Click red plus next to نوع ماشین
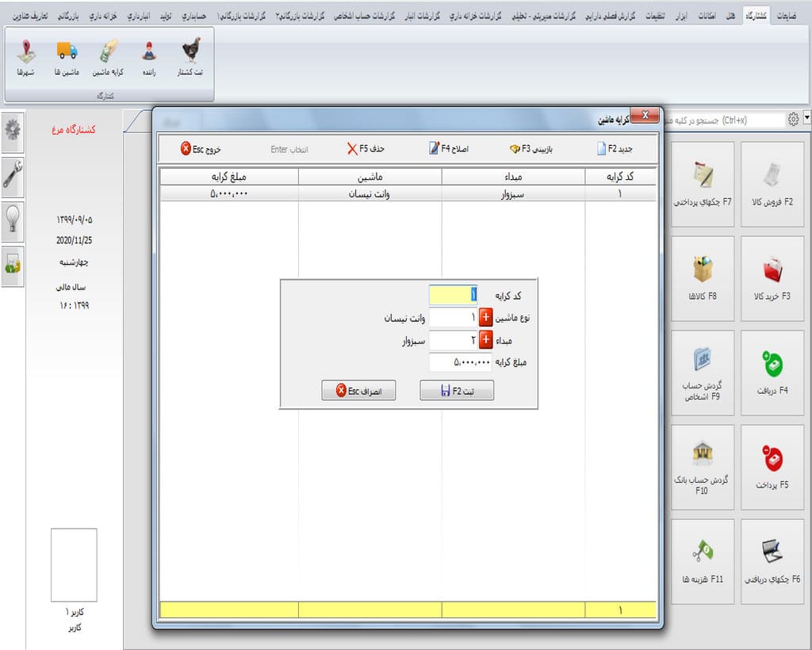Image resolution: width=812 pixels, height=650 pixels. [x=486, y=317]
